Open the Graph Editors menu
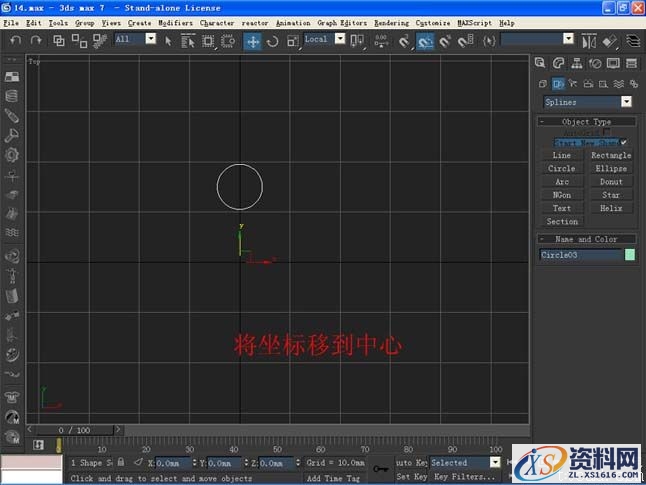The image size is (646, 485). (x=342, y=23)
